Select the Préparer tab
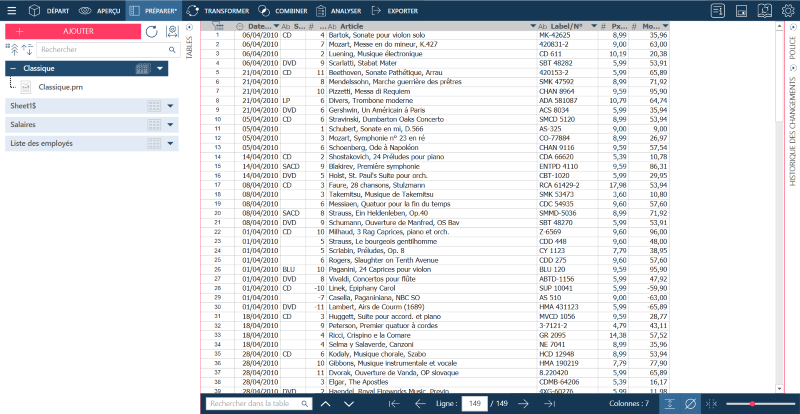This screenshot has height=414, width=800. tap(153, 10)
